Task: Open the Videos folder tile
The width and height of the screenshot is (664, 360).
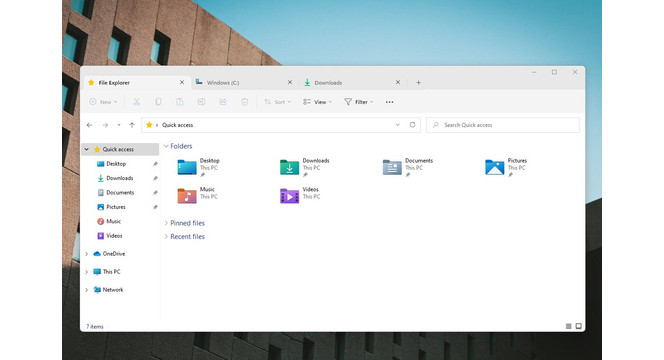Action: pos(300,195)
